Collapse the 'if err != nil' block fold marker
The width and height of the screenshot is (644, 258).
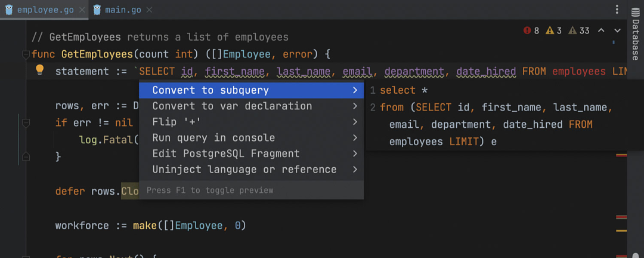[26, 123]
